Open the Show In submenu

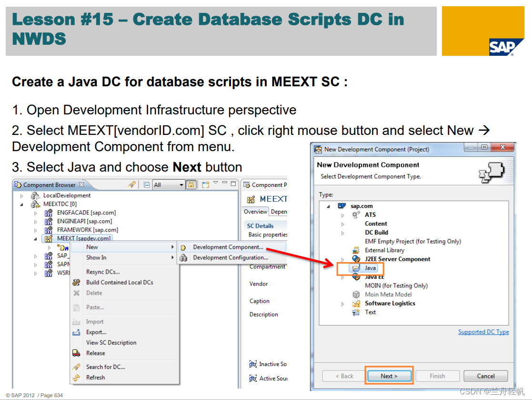[x=124, y=257]
